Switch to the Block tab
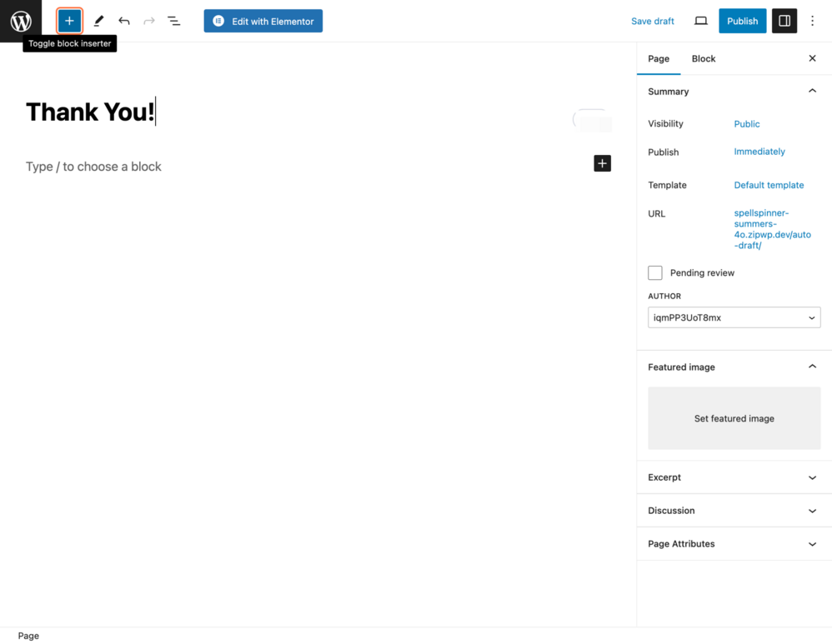Screen dimensions: 832x644 point(703,58)
